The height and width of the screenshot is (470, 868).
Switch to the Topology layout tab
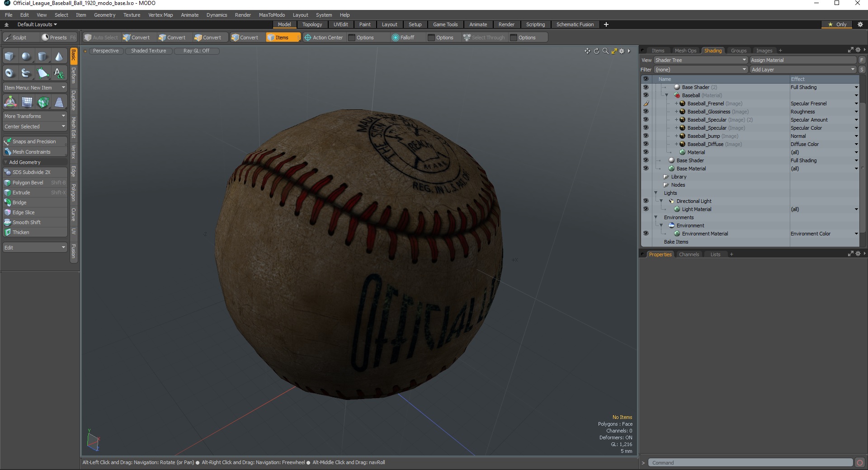click(312, 24)
